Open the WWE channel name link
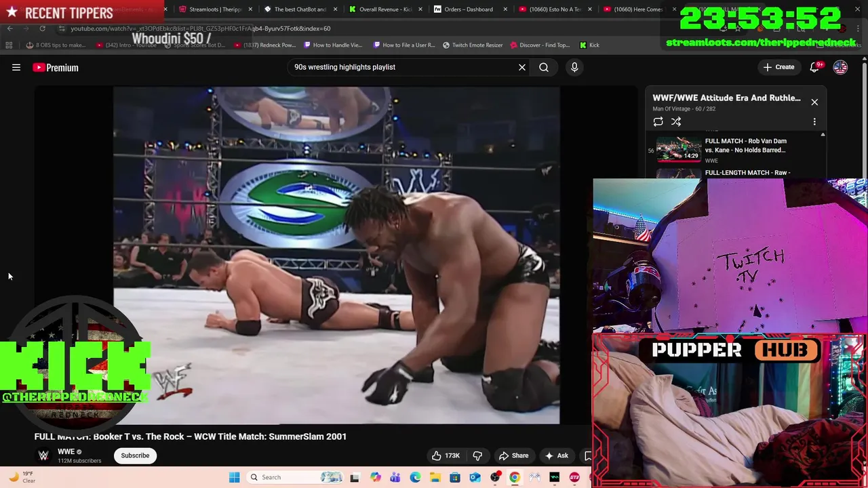Viewport: 868px width, 488px height. [66, 451]
